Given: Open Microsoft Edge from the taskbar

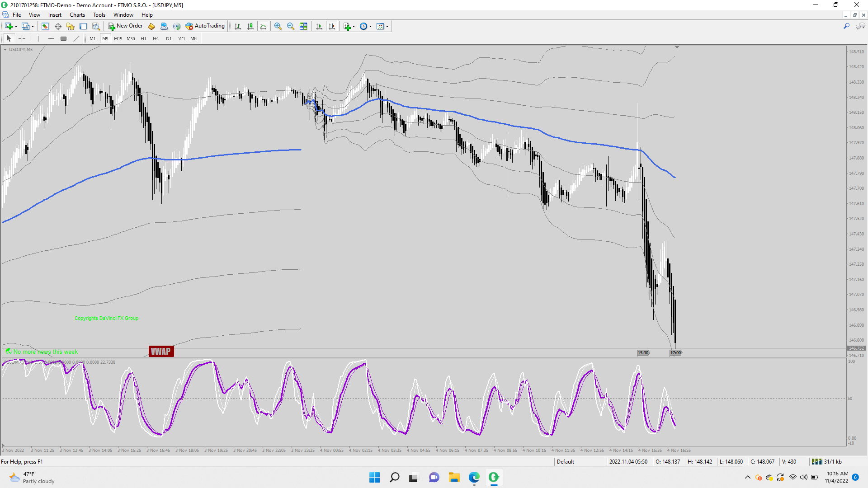Looking at the screenshot, I should (474, 477).
